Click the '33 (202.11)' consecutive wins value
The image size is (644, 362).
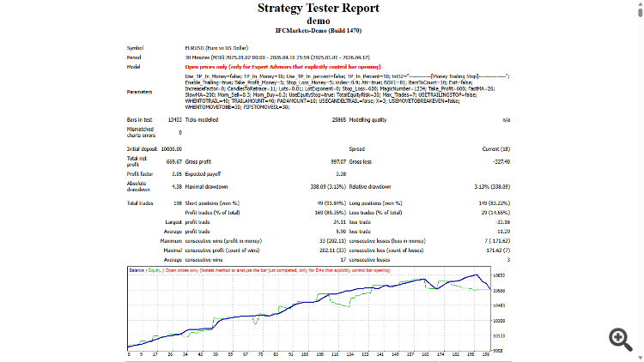tap(332, 241)
